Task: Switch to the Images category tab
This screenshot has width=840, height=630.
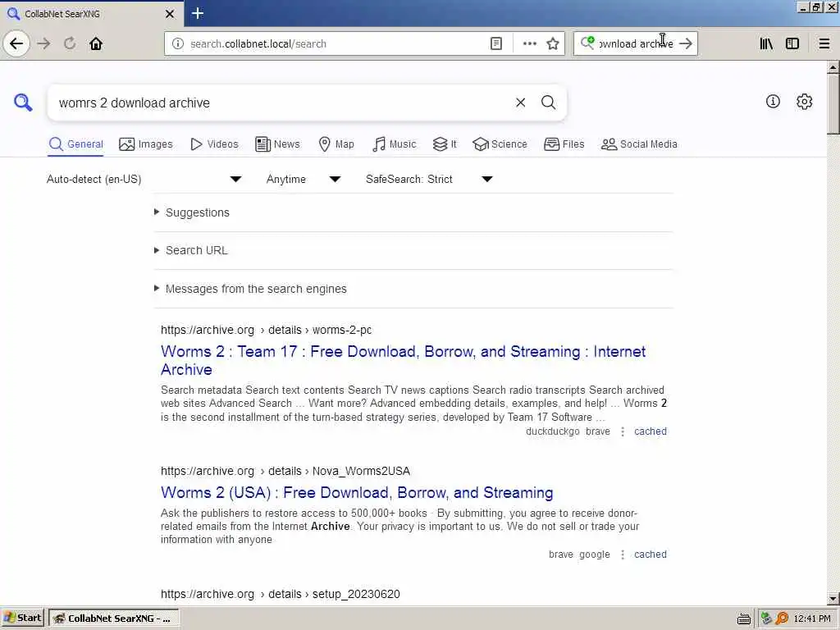Action: pyautogui.click(x=146, y=144)
